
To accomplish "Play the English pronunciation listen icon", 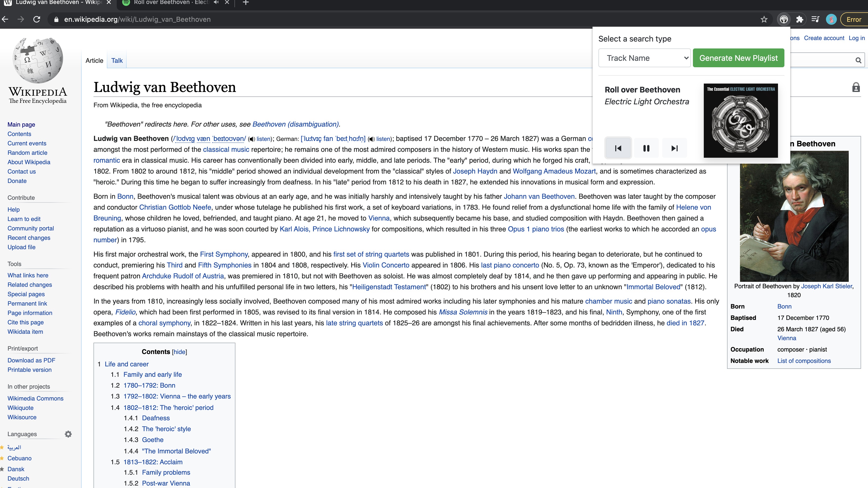I will click(x=252, y=139).
